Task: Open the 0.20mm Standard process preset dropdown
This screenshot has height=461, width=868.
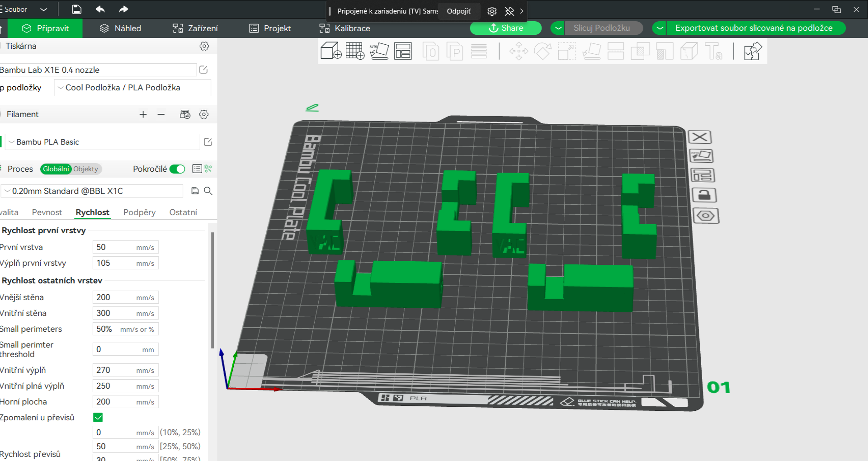Action: [x=92, y=191]
